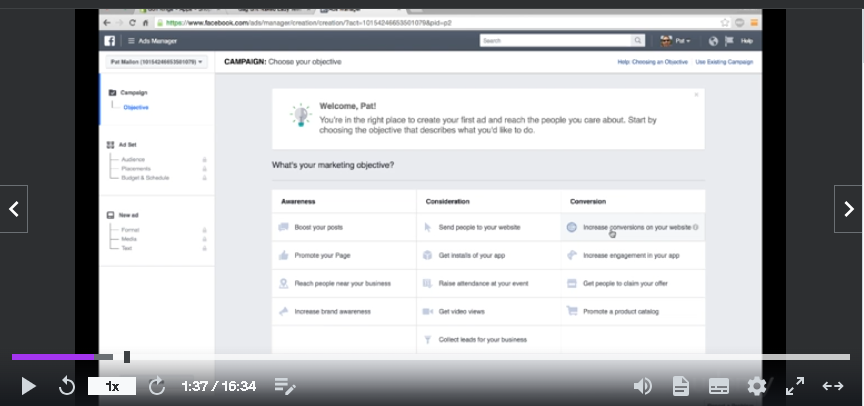Image resolution: width=864 pixels, height=406 pixels.
Task: Open video settings gear
Action: tap(757, 386)
